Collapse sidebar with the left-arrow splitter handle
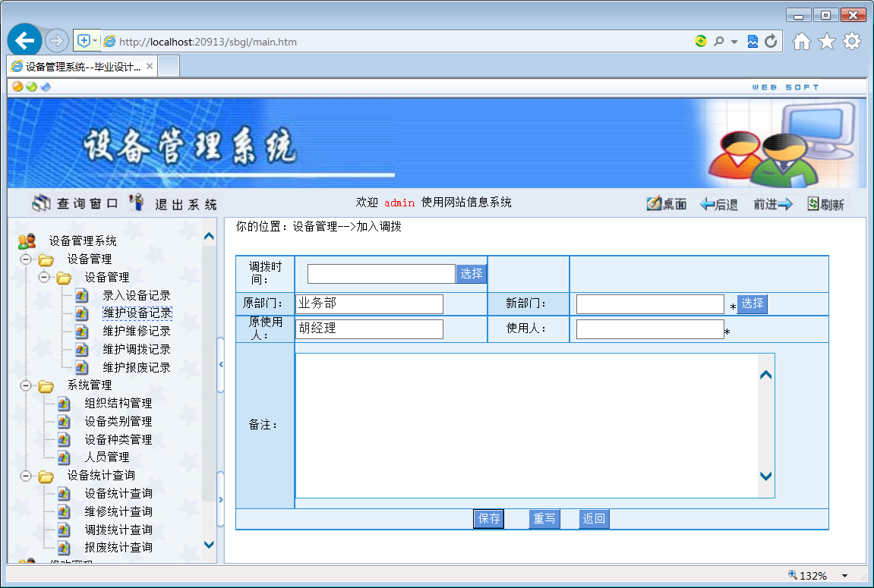Screen dimensions: 874x588 pos(221,365)
